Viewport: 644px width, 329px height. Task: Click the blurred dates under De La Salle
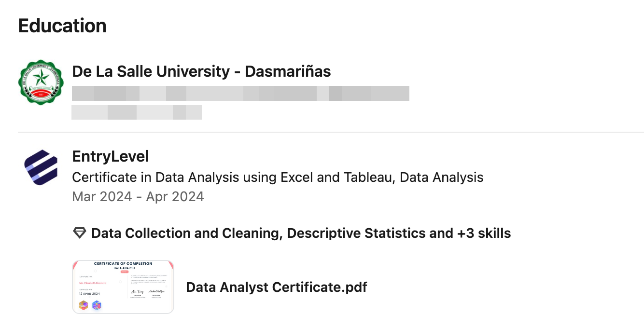[137, 112]
